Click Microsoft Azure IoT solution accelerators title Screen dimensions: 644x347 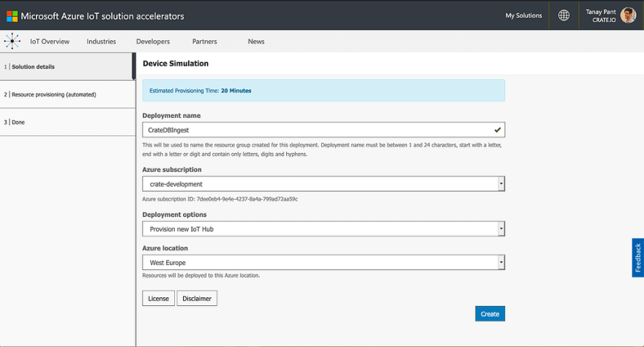[102, 16]
